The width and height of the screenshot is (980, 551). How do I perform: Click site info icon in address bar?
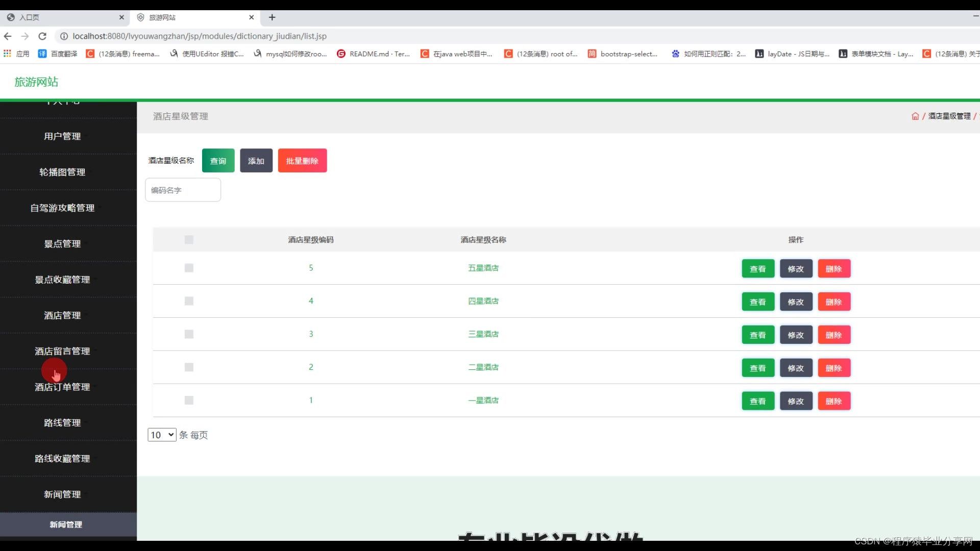tap(64, 36)
